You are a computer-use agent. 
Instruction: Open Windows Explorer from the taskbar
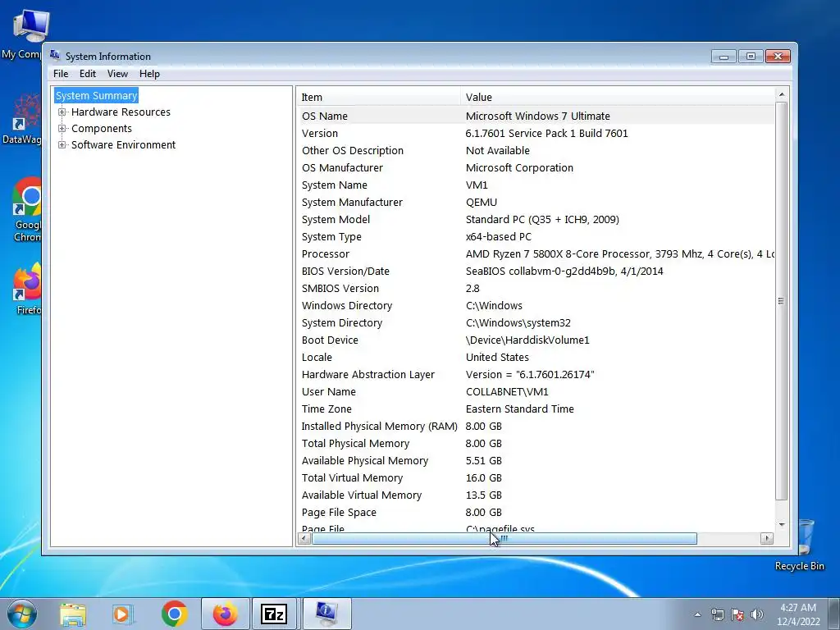[73, 614]
